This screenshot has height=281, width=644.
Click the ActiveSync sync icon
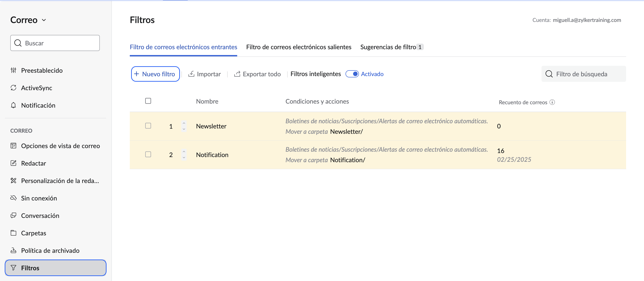point(13,88)
